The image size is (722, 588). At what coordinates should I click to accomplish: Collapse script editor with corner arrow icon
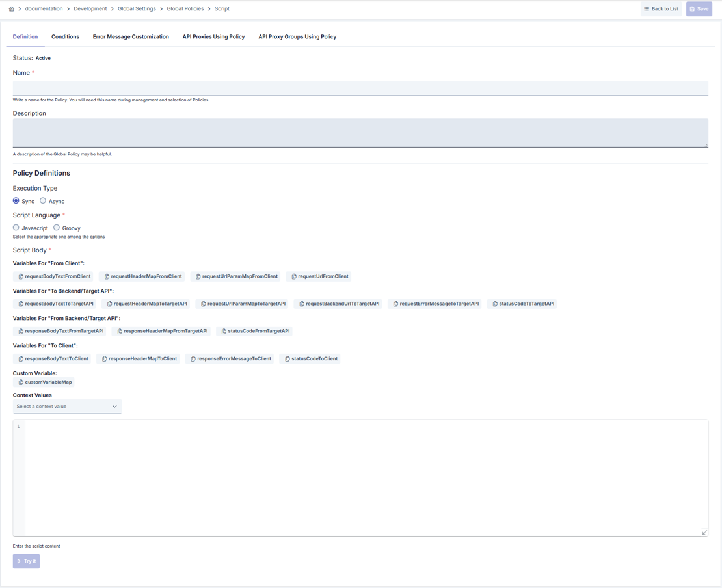[x=704, y=533]
